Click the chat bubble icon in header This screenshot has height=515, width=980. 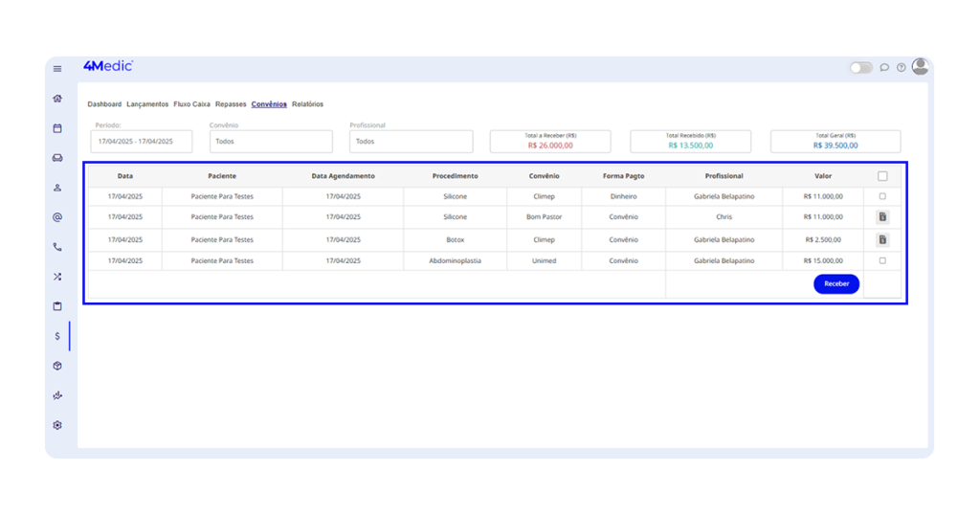[x=884, y=68]
